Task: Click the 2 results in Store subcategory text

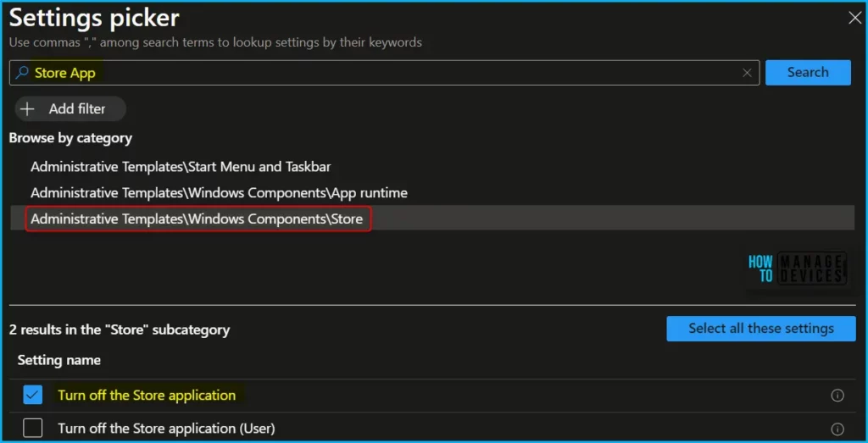Action: pyautogui.click(x=119, y=330)
